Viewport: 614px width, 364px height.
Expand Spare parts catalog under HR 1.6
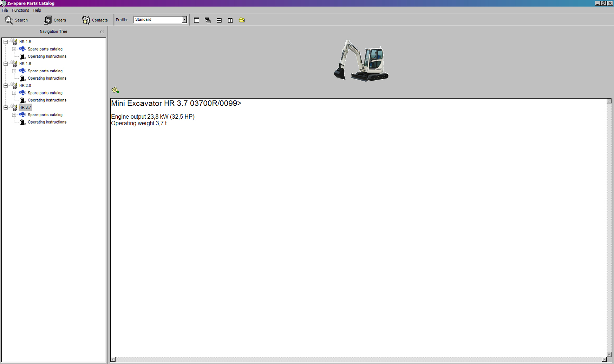tap(14, 71)
